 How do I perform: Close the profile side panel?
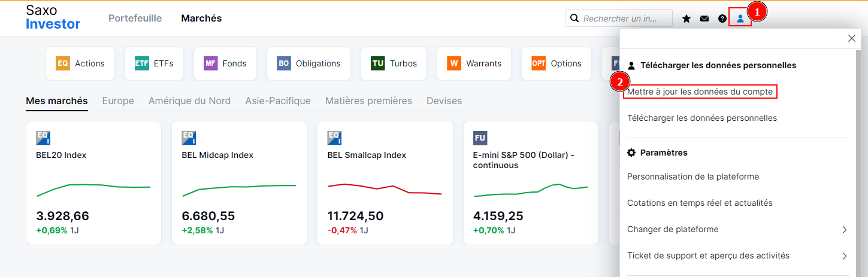852,38
